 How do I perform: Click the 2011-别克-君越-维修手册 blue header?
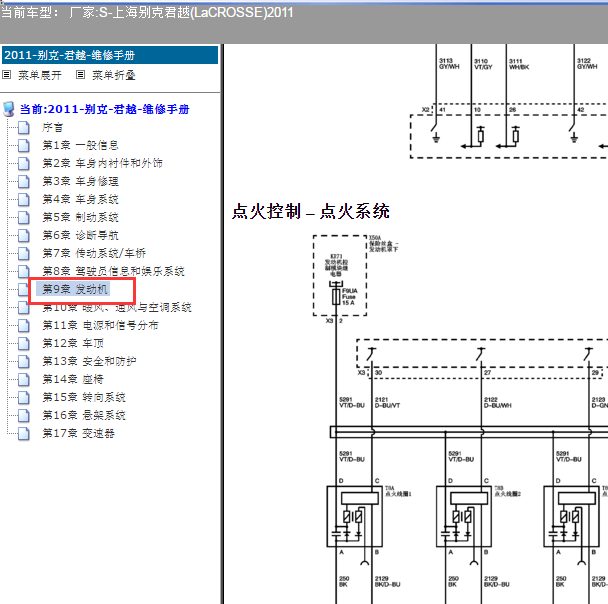point(110,55)
